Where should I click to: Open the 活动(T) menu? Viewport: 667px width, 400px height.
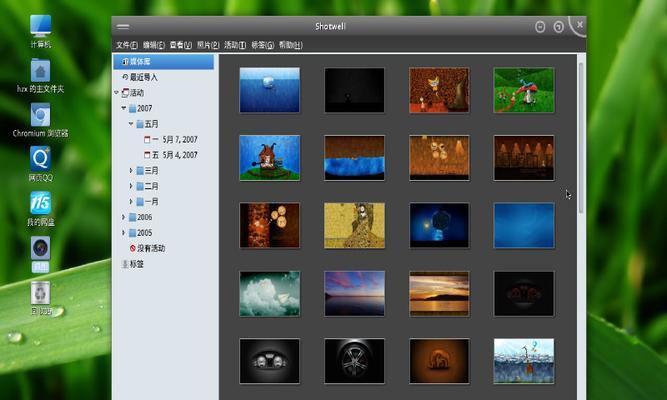[x=235, y=45]
